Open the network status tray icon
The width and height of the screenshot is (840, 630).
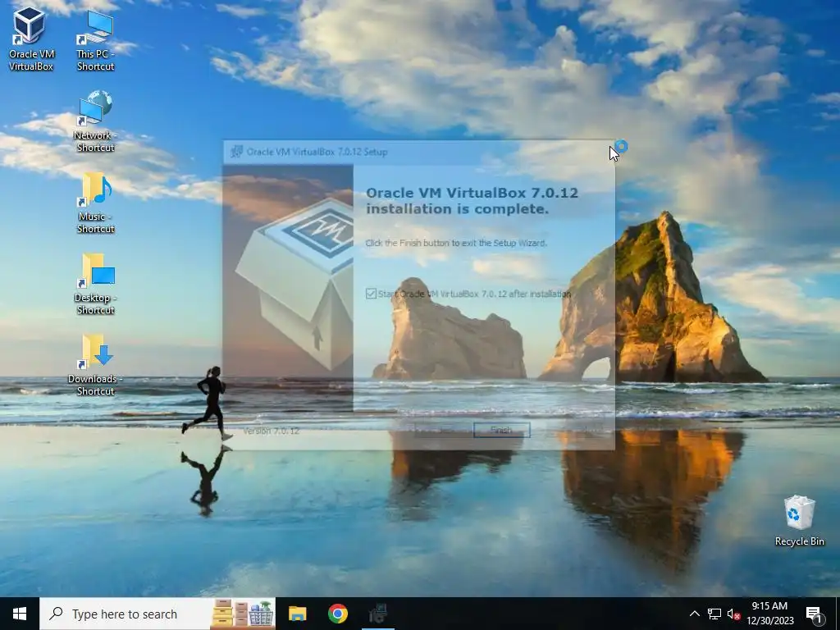point(714,614)
